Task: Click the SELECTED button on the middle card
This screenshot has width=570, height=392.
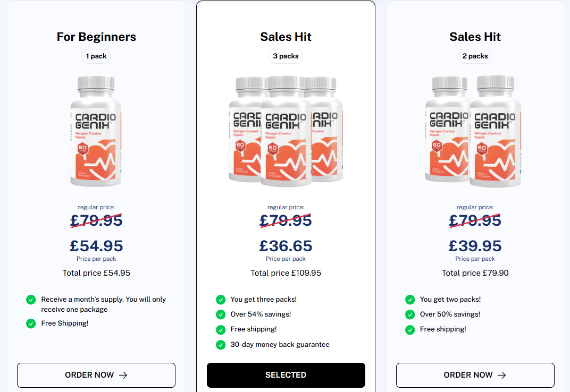Action: (x=286, y=375)
